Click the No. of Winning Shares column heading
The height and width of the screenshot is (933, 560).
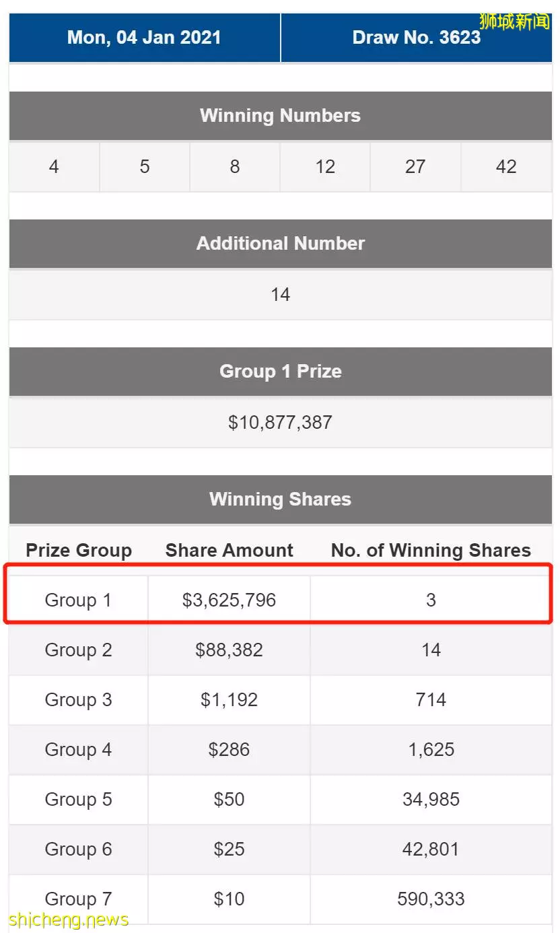click(431, 551)
